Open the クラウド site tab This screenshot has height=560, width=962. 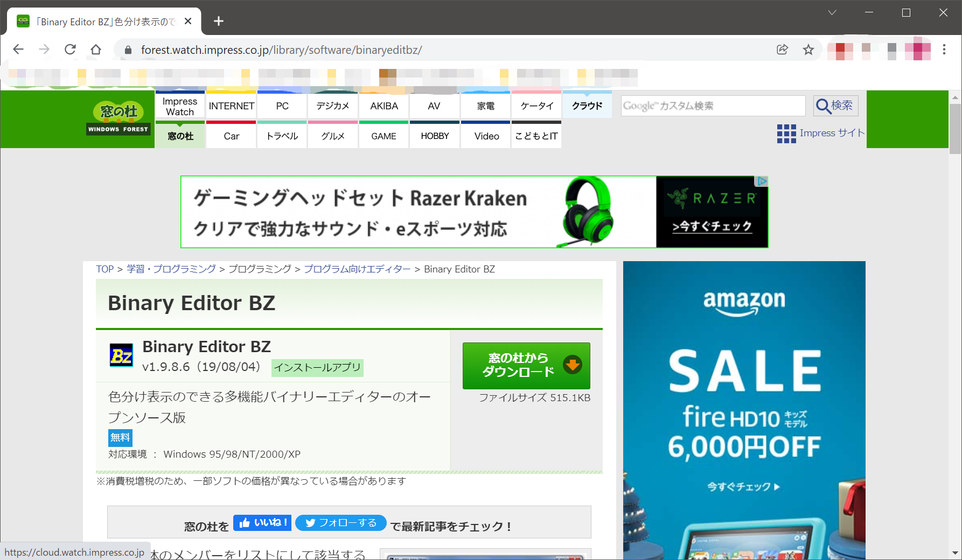click(x=587, y=106)
